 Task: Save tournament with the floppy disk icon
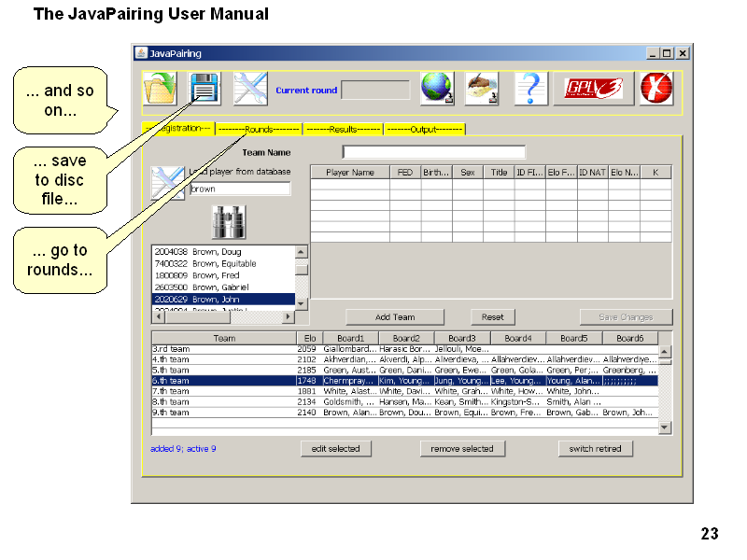(204, 90)
